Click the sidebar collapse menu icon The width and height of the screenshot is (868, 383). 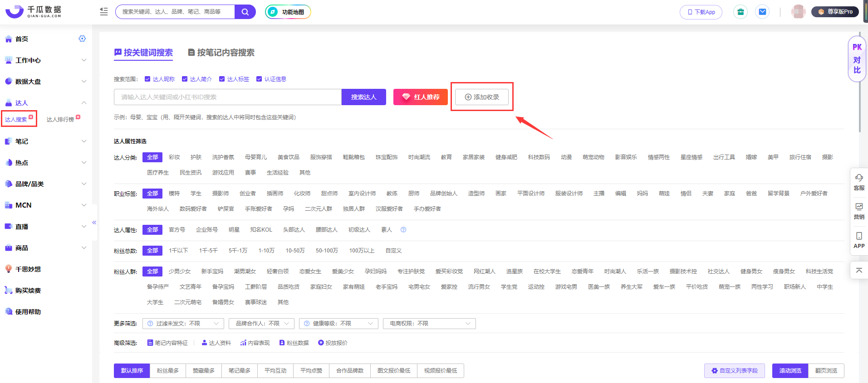(x=104, y=12)
